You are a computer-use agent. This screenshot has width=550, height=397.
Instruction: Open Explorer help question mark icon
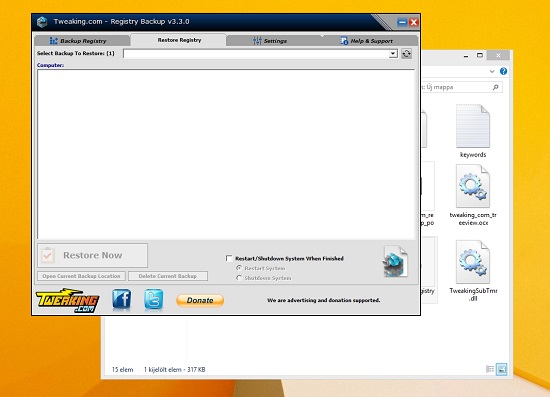(503, 71)
